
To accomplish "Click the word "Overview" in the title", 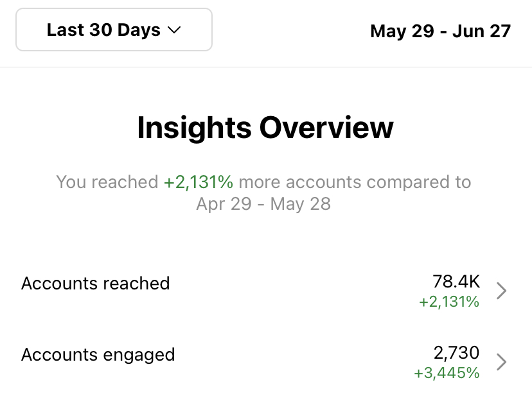I will coord(326,127).
